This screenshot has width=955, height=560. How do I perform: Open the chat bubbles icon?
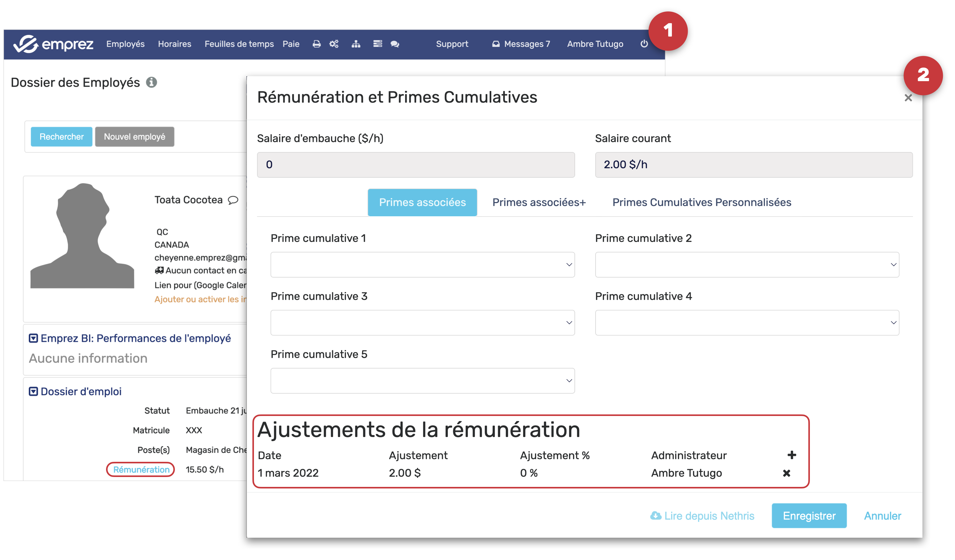[395, 44]
